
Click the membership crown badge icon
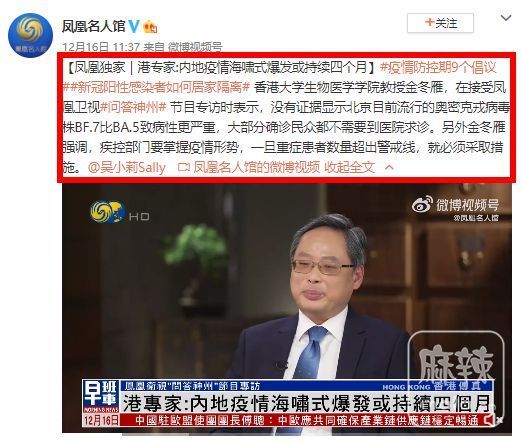tap(150, 26)
